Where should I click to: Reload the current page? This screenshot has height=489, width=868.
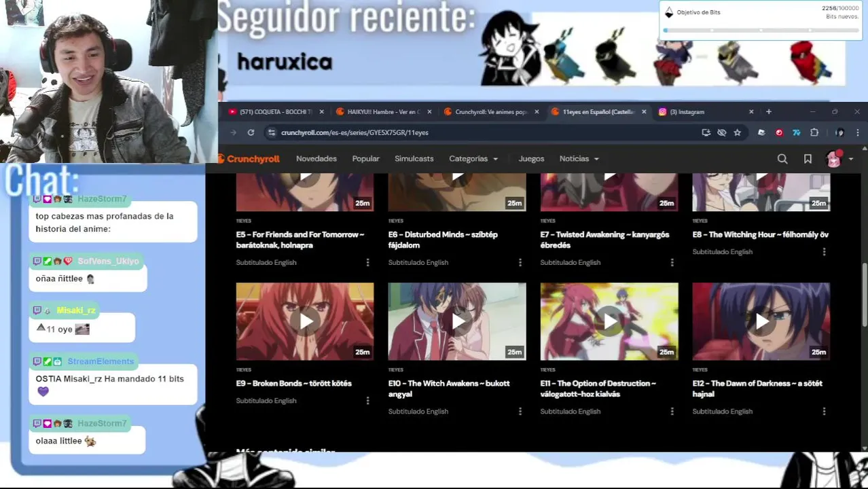click(251, 132)
